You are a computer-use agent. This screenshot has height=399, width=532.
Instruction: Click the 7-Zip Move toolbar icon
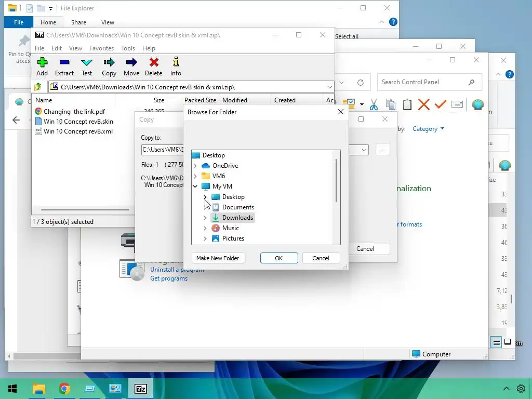click(x=131, y=62)
